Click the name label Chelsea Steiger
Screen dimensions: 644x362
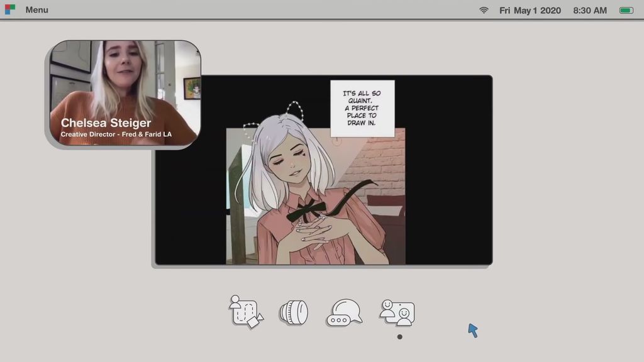point(106,123)
